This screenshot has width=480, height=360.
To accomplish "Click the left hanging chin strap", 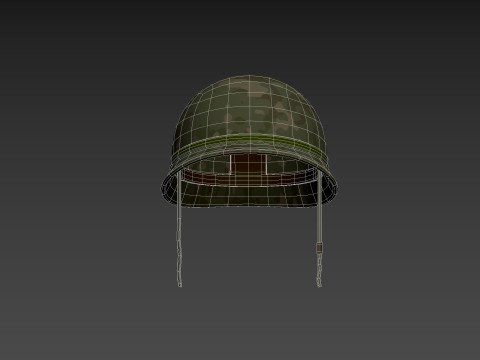I will pyautogui.click(x=179, y=229).
